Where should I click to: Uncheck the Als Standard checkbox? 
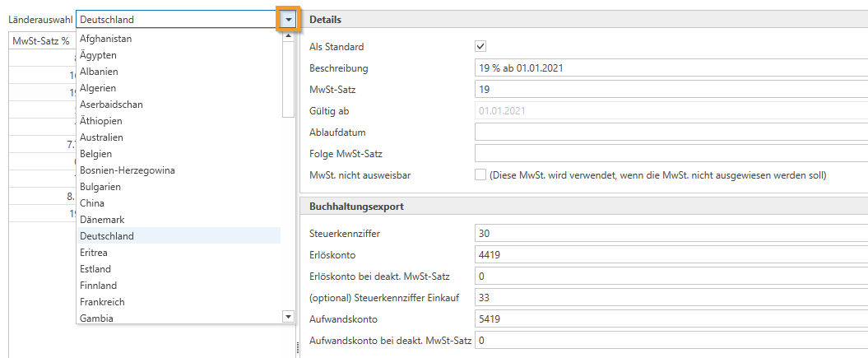click(x=481, y=47)
